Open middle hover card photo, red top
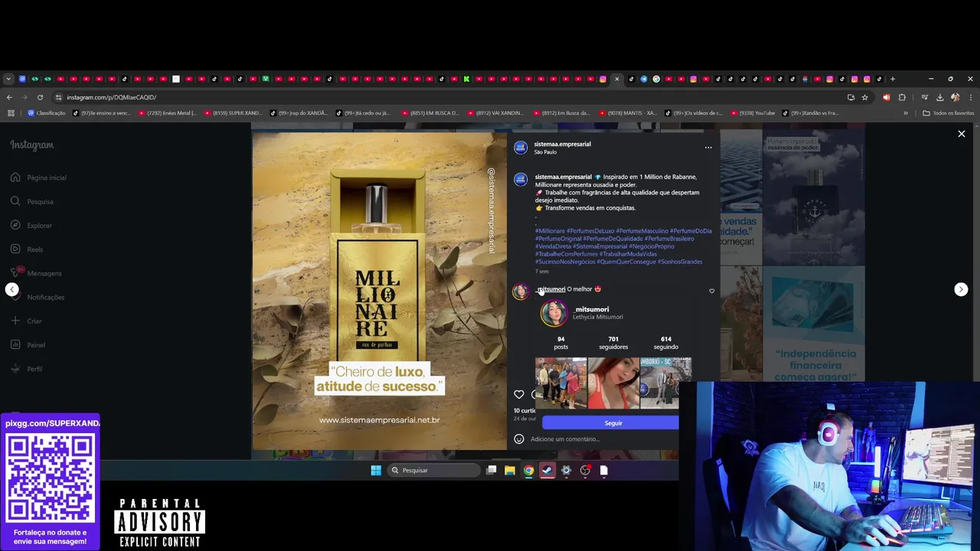The image size is (980, 551). (613, 383)
